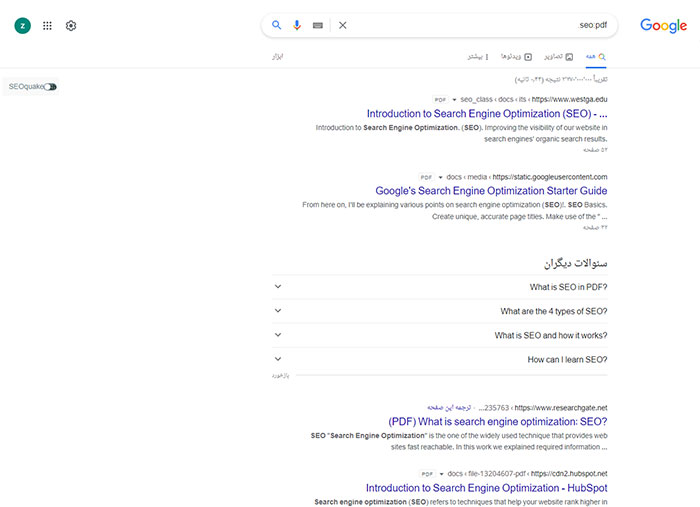Click the 'بازخورد' feedback link
Screen dimensions: 700x507
280,375
